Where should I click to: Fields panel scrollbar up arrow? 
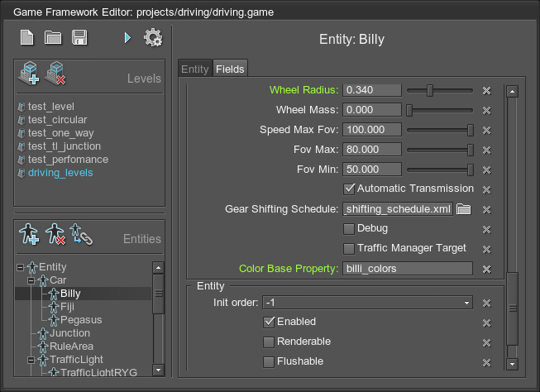point(512,91)
